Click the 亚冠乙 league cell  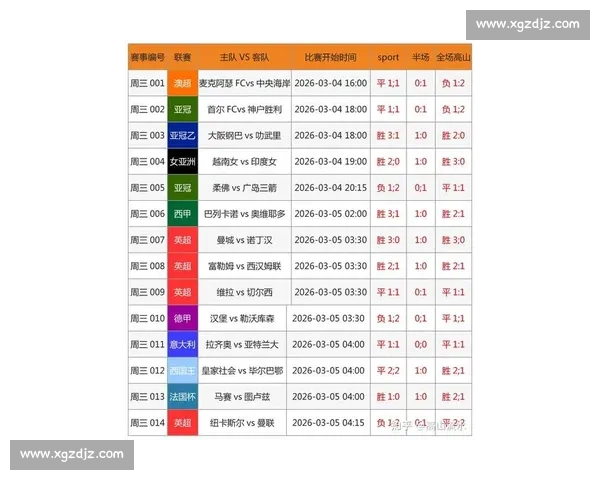coord(183,136)
